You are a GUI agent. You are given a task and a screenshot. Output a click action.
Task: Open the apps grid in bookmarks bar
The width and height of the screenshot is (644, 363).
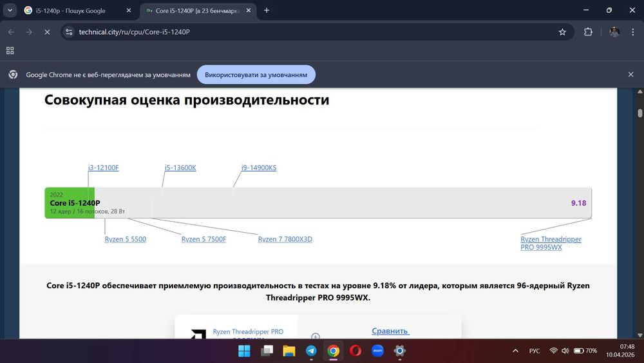click(10, 50)
